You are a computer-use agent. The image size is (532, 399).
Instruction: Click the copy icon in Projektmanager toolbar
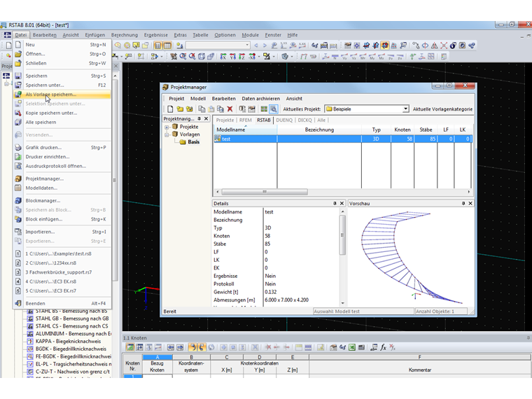pos(202,109)
